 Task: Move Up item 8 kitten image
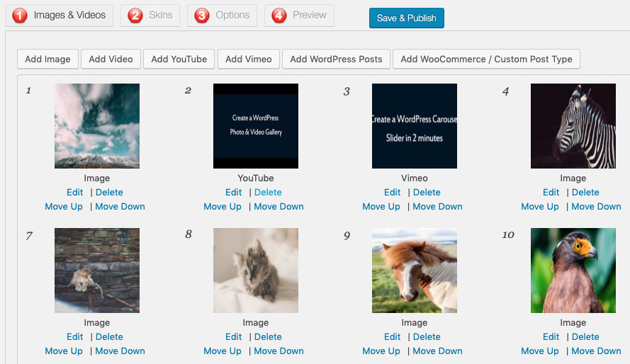(223, 351)
